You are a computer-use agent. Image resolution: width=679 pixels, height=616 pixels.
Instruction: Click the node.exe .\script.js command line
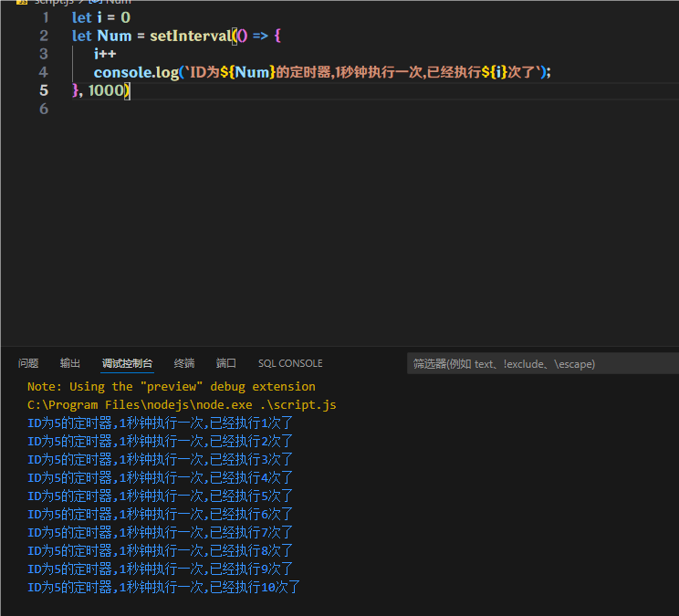(x=182, y=405)
